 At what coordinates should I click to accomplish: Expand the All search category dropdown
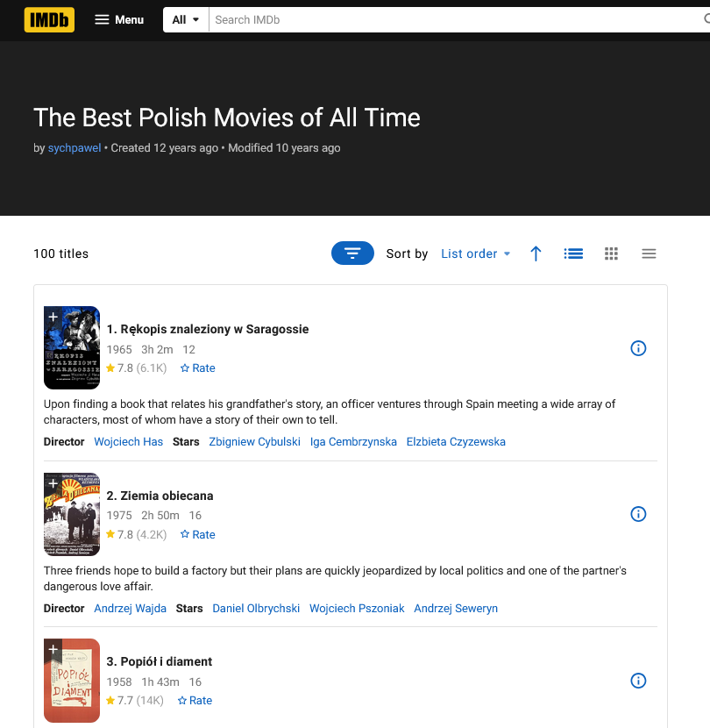(x=186, y=19)
